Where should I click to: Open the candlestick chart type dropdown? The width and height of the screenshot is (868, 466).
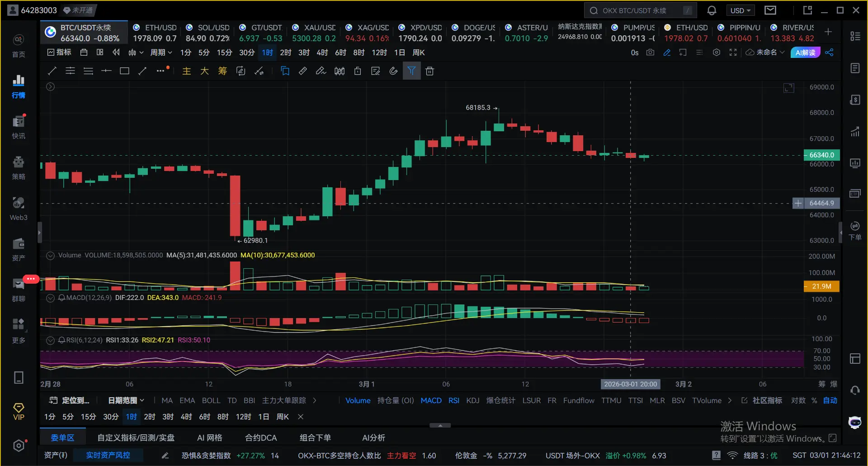[136, 52]
